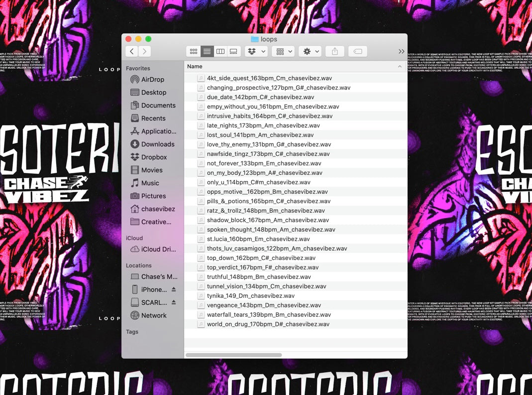Select late_nights_173bpm_Am_chasevibez.wav
The image size is (532, 395).
(x=296, y=126)
